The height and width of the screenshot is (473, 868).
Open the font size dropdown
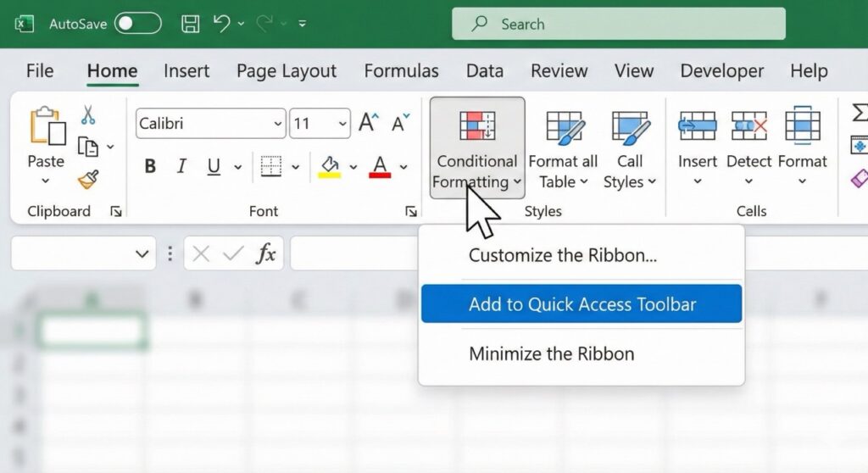[x=342, y=124]
